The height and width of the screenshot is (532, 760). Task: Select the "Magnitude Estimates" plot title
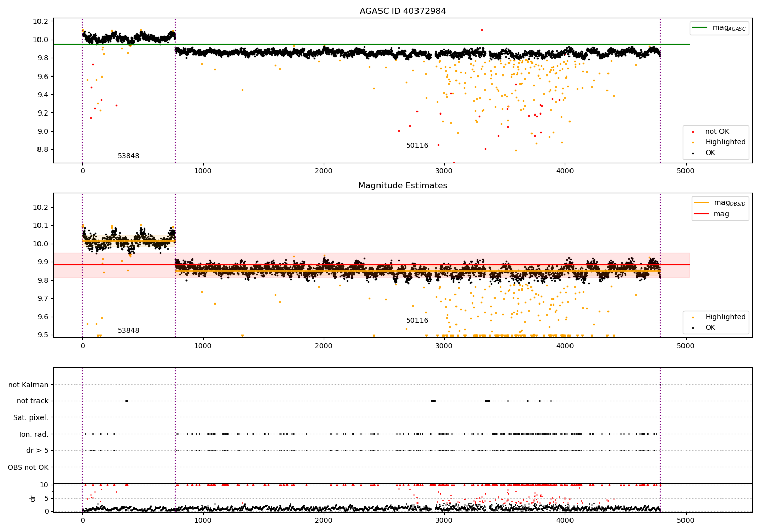coord(403,186)
